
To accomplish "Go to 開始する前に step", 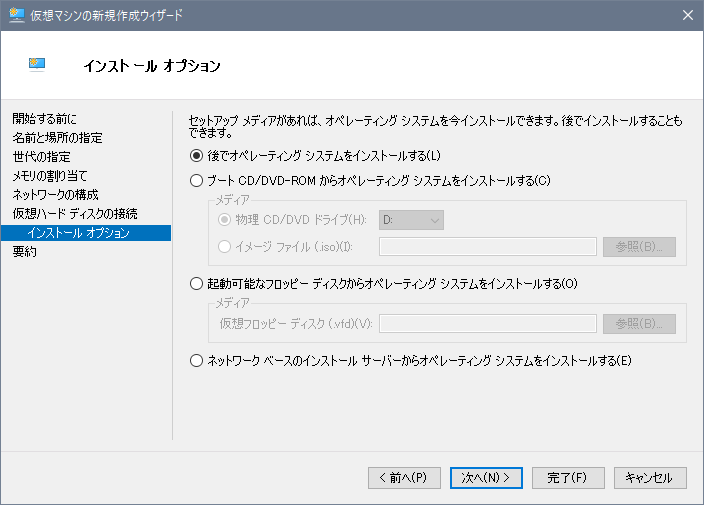I will click(x=45, y=119).
